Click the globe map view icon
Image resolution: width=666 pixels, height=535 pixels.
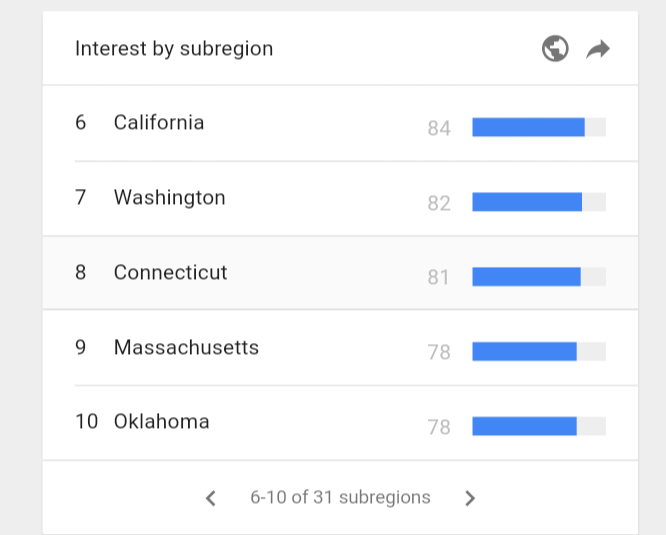tap(555, 49)
